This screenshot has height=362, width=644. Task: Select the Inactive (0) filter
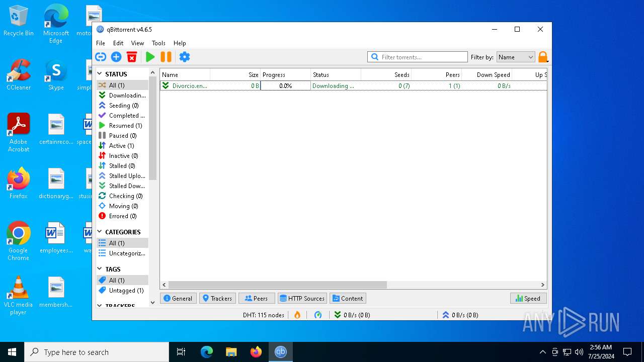coord(122,155)
